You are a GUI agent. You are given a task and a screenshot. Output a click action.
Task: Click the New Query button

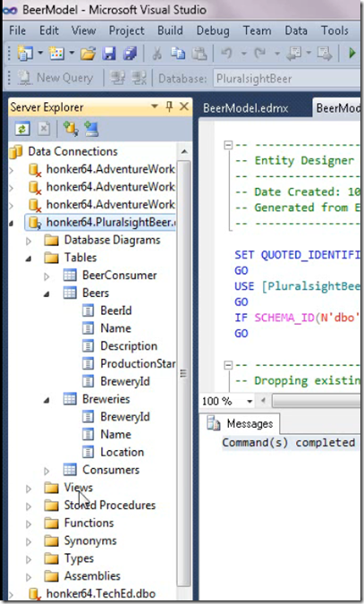[x=55, y=78]
